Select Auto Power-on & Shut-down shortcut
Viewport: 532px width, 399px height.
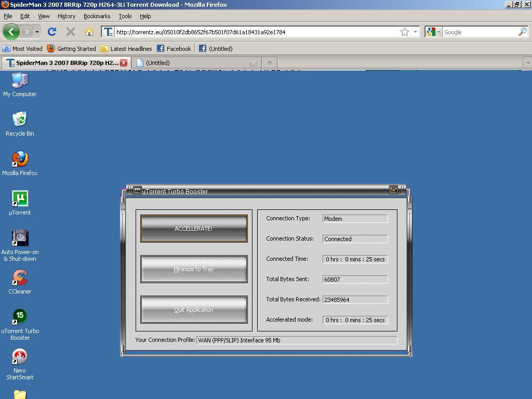(20, 246)
